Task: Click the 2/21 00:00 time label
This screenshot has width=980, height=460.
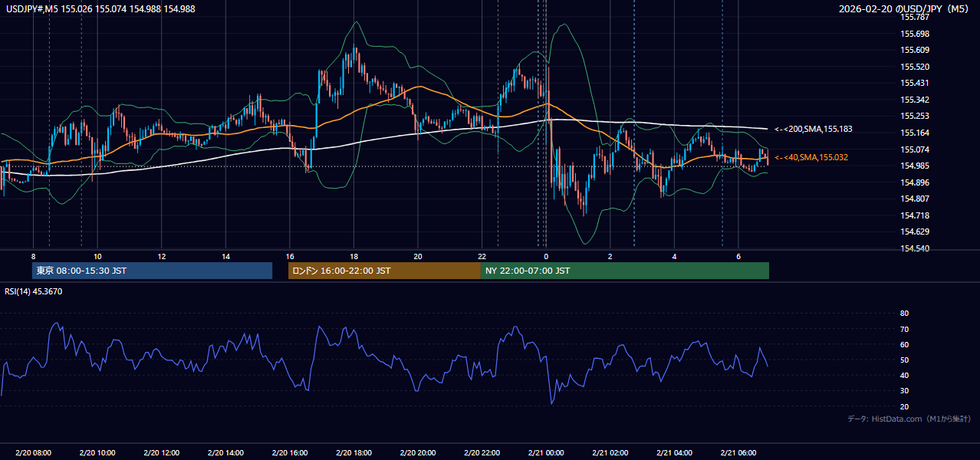Action: point(546,453)
